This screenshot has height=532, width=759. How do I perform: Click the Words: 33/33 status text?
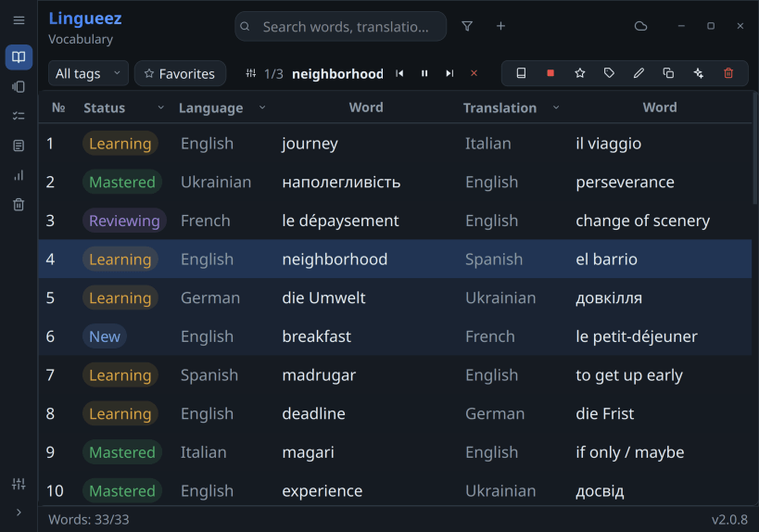tap(89, 519)
